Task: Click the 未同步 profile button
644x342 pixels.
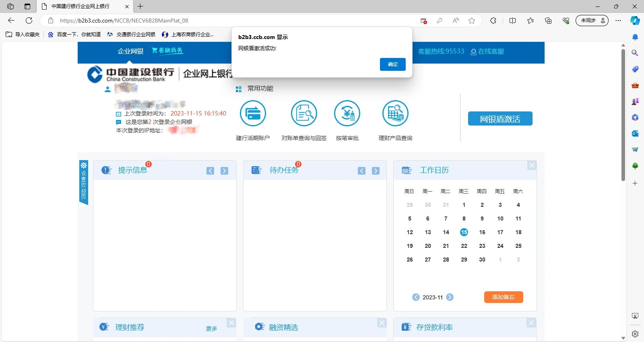Action: [x=592, y=21]
